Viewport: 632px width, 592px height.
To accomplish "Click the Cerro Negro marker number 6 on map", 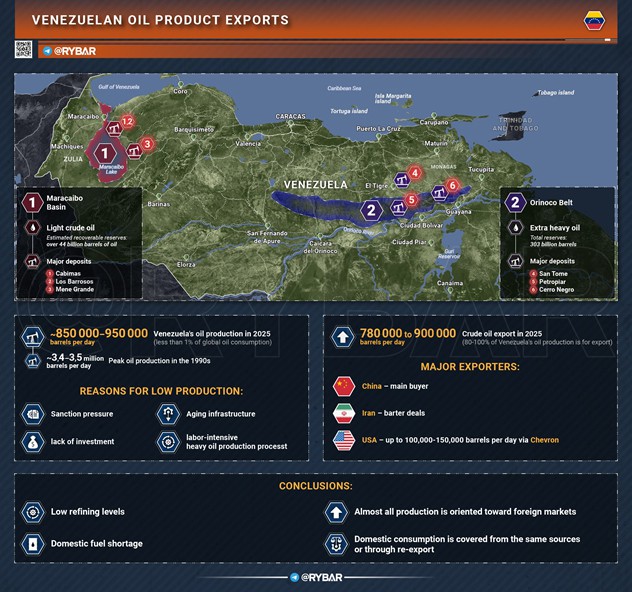I will (x=452, y=186).
